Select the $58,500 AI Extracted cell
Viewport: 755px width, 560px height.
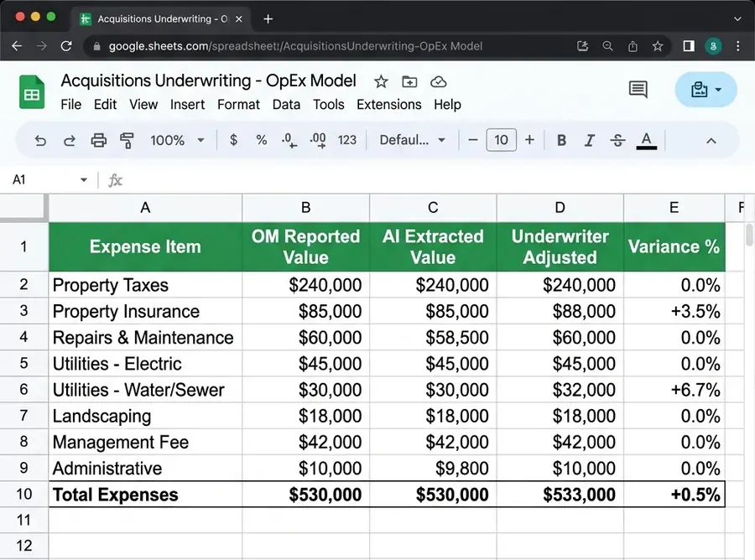click(x=433, y=337)
